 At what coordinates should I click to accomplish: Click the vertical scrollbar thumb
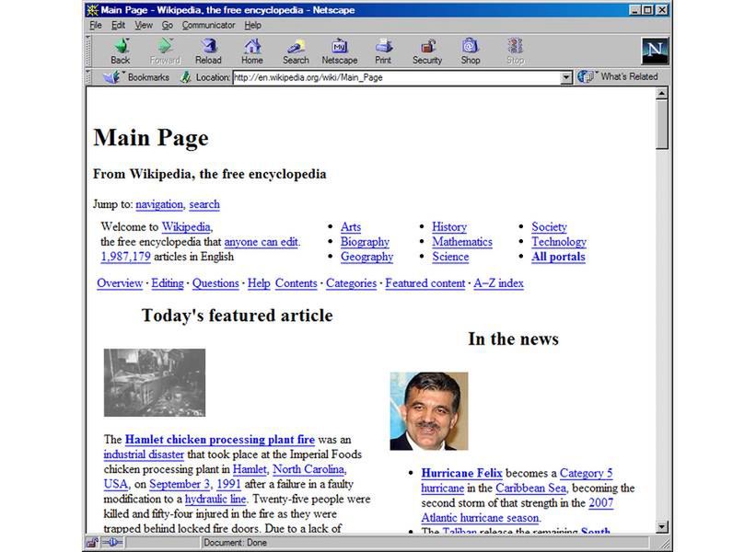click(x=662, y=124)
